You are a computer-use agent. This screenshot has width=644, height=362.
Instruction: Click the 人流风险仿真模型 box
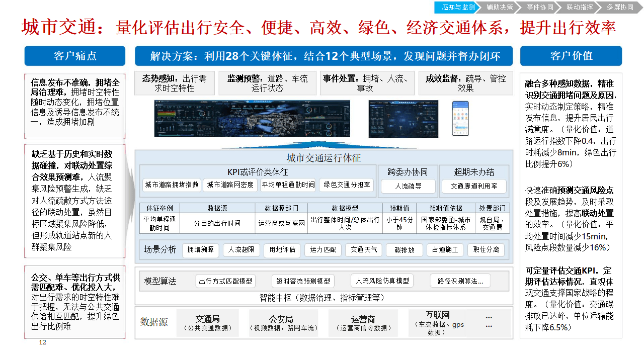pos(382,281)
